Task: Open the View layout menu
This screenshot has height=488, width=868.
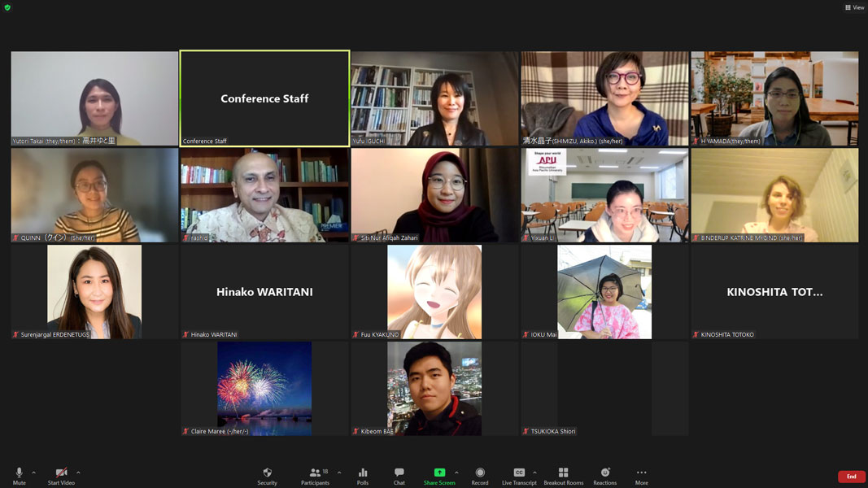Action: (854, 7)
